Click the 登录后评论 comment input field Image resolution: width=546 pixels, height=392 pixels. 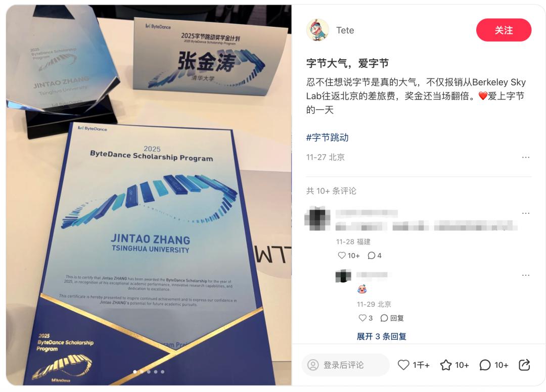point(345,365)
